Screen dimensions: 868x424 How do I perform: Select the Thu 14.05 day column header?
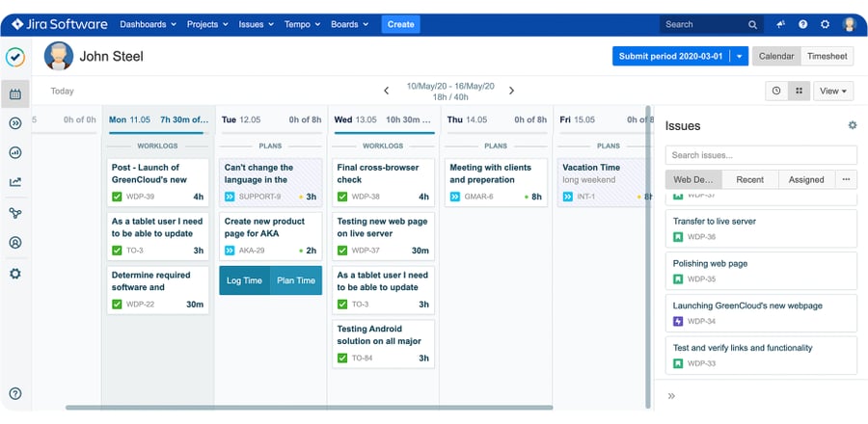[x=496, y=119]
